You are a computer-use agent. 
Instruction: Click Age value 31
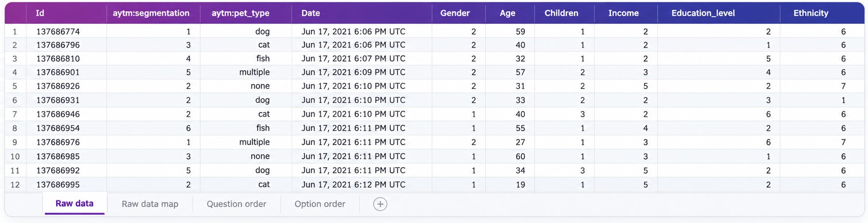(520, 86)
